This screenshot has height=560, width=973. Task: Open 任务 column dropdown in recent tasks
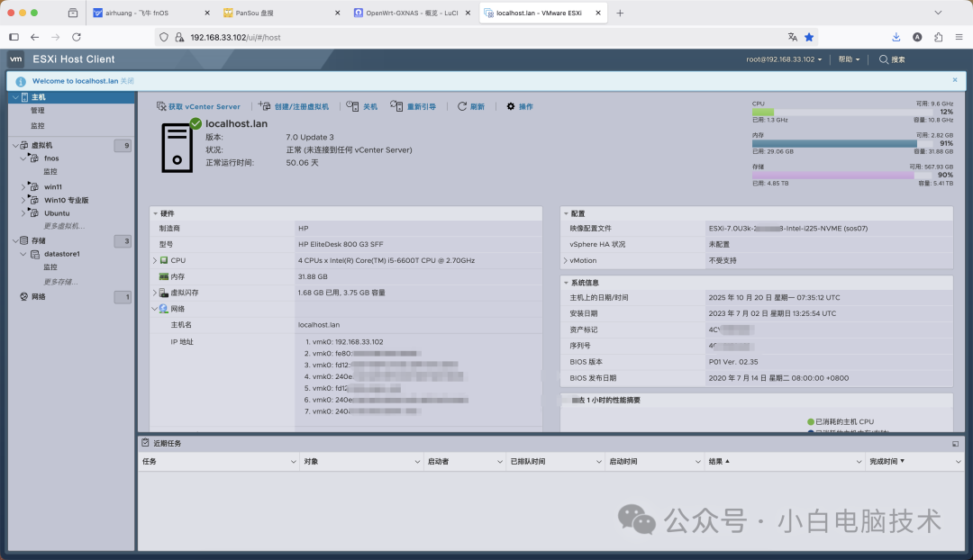point(293,461)
